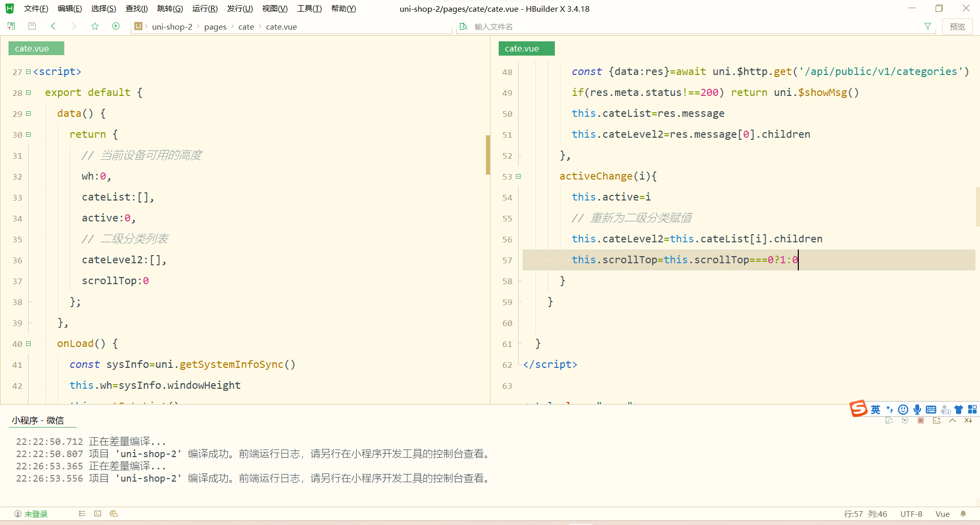Open Sogou skin shirt icon
The width and height of the screenshot is (980, 525).
tap(959, 410)
